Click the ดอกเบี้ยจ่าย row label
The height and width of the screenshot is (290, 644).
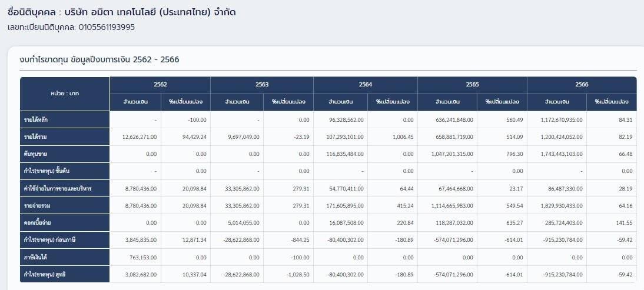click(65, 223)
